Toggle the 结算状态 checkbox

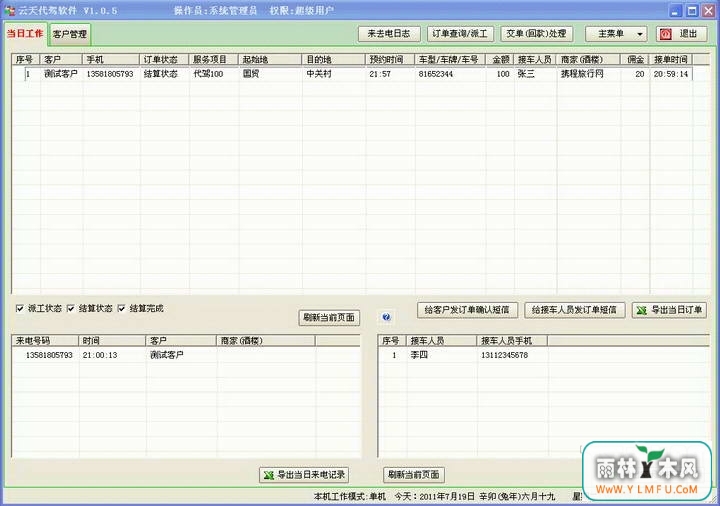(71, 309)
